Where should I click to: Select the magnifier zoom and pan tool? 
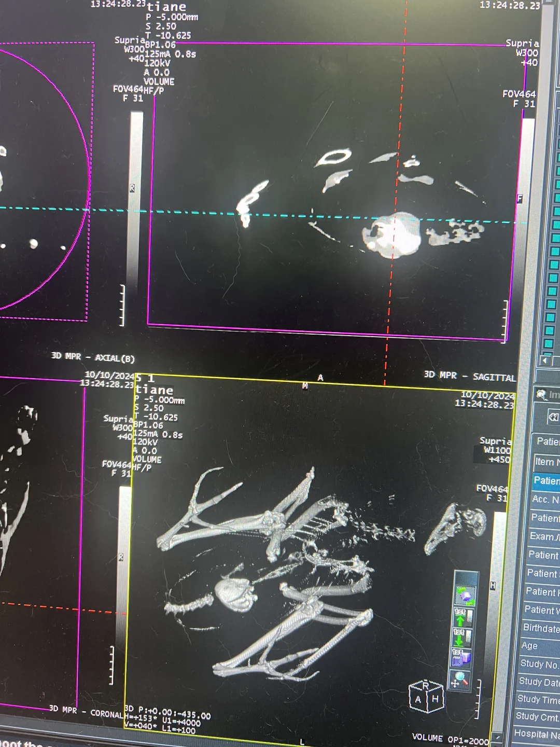459,679
